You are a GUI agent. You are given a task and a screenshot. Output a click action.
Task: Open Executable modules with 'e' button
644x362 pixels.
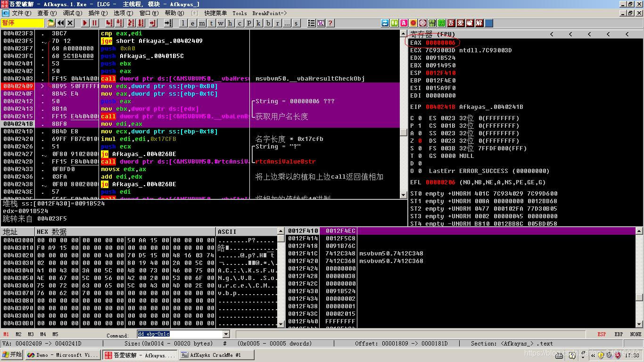[x=192, y=23]
